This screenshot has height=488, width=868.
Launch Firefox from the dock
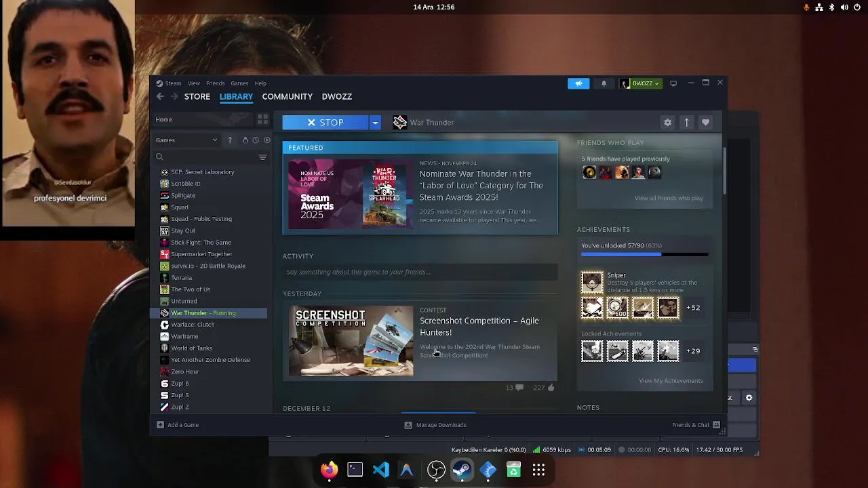pos(329,470)
